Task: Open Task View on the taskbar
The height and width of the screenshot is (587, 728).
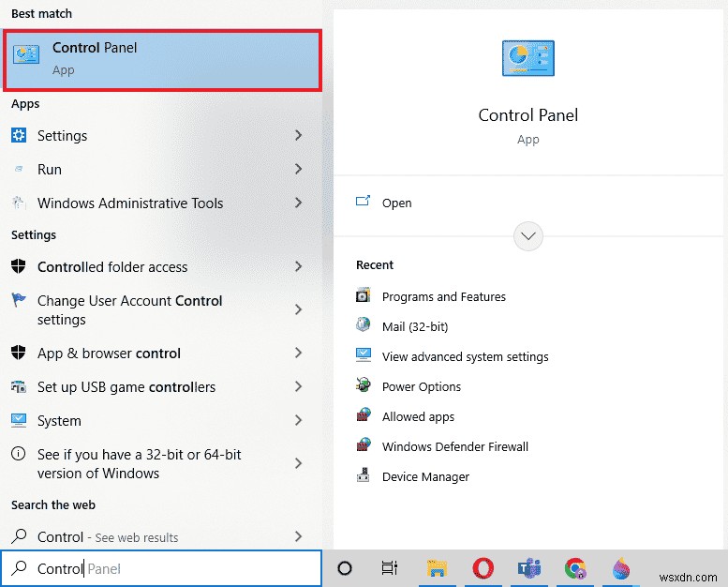Action: 389,568
